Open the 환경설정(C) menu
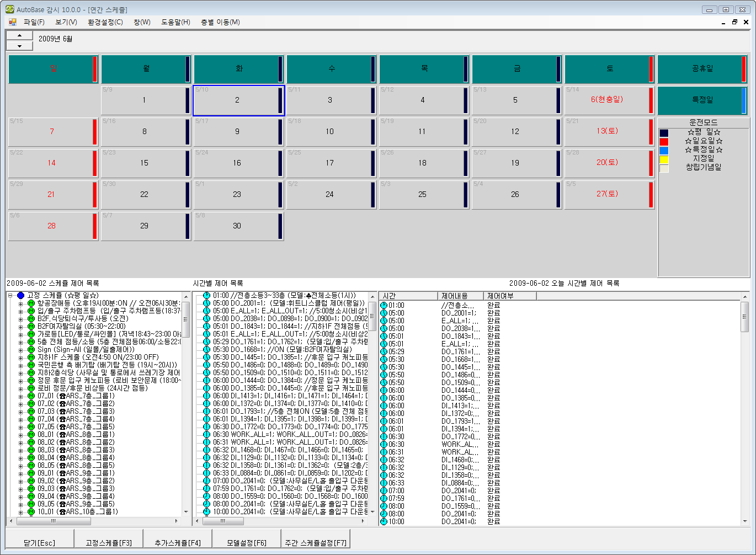 (105, 22)
